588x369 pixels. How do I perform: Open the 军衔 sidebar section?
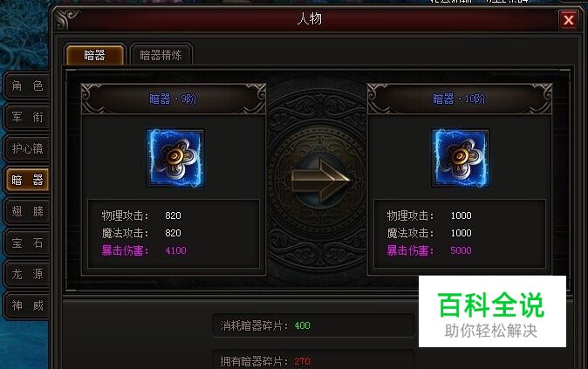coord(27,117)
